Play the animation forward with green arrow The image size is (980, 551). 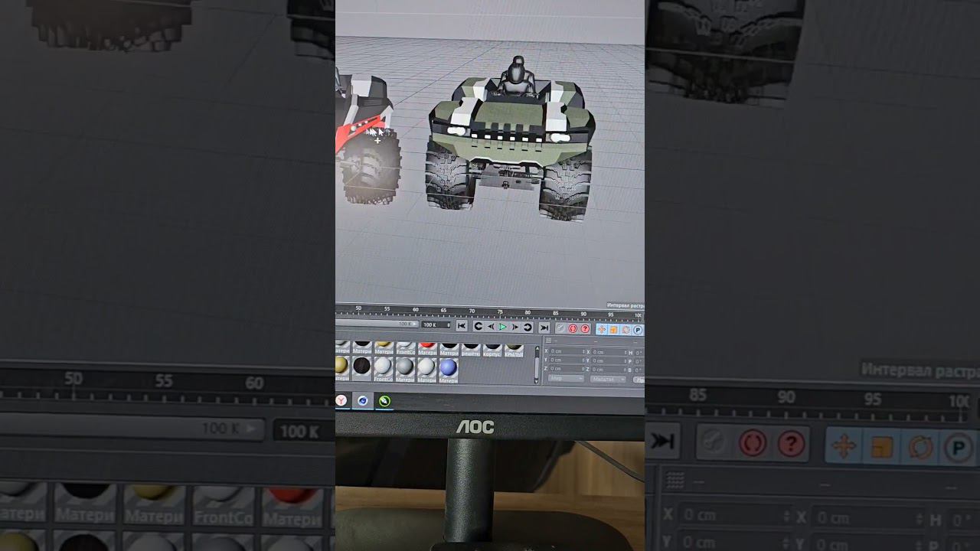pyautogui.click(x=502, y=327)
